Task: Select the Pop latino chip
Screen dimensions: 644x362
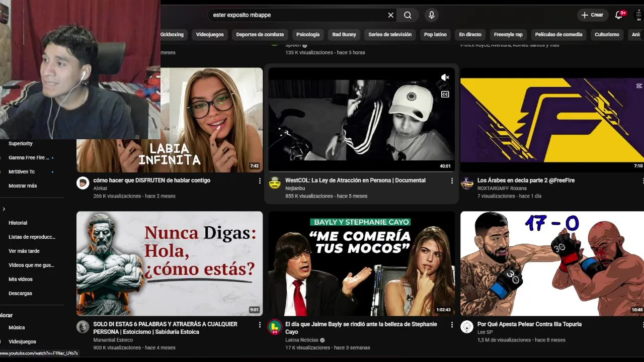Action: coord(435,35)
